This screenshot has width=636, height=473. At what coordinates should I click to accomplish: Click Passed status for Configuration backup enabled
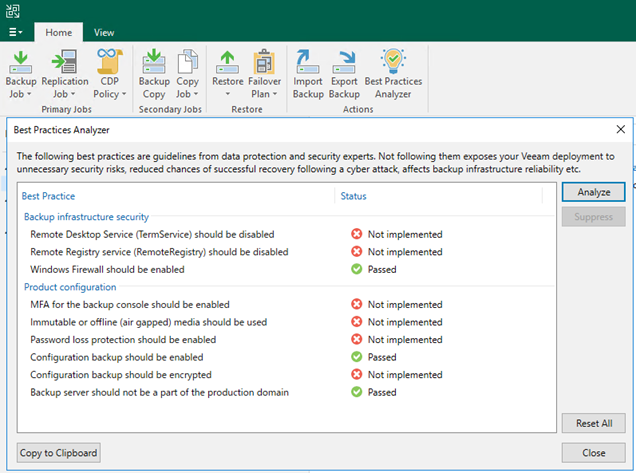382,357
